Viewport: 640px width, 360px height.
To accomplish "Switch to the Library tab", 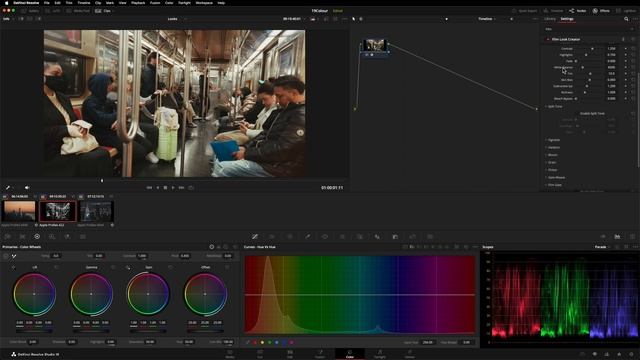I will point(550,19).
